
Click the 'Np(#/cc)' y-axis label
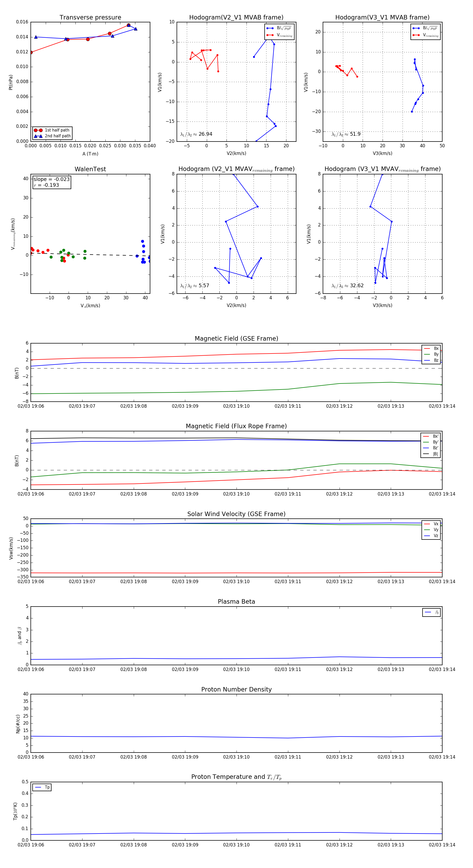tap(18, 723)
